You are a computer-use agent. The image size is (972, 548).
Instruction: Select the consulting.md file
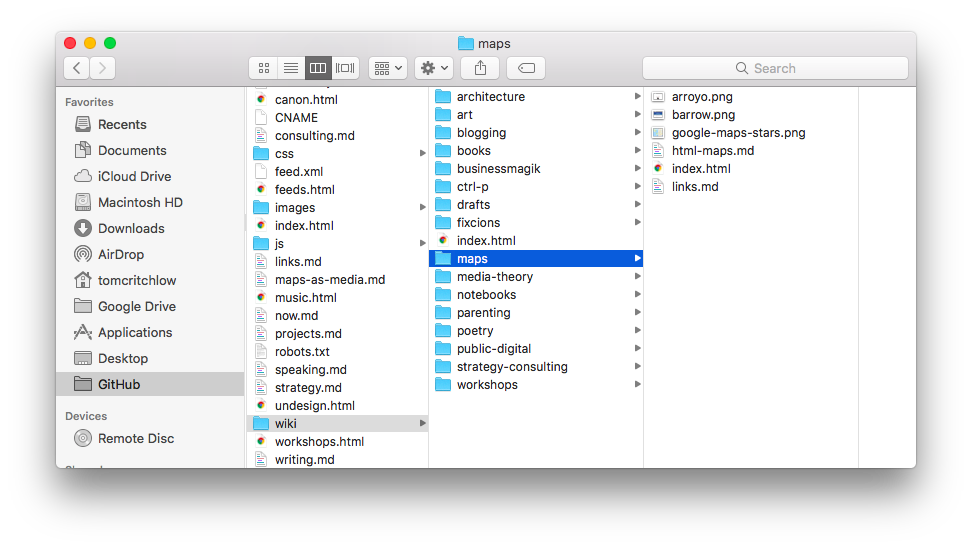[337, 136]
